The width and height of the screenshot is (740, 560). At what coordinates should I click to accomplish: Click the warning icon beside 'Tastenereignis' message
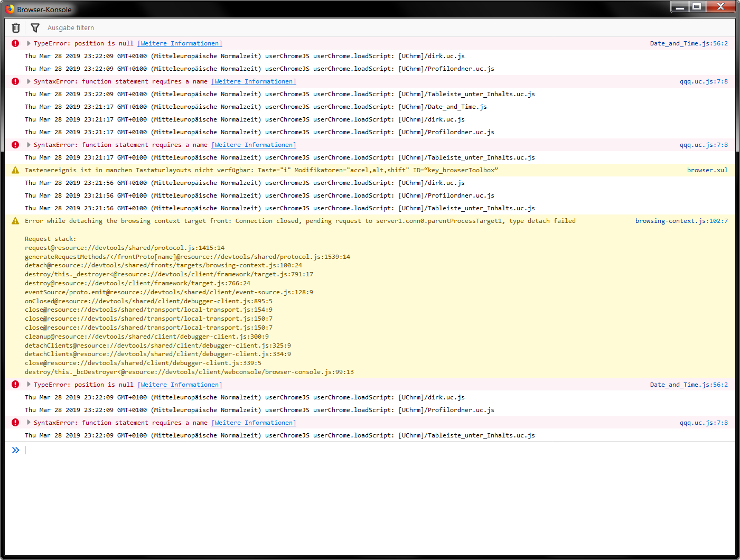[x=15, y=170]
